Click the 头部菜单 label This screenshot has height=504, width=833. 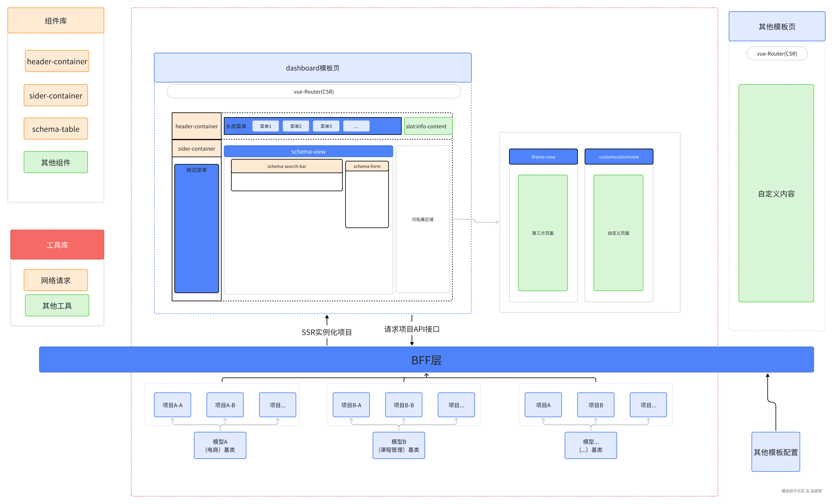tap(236, 126)
